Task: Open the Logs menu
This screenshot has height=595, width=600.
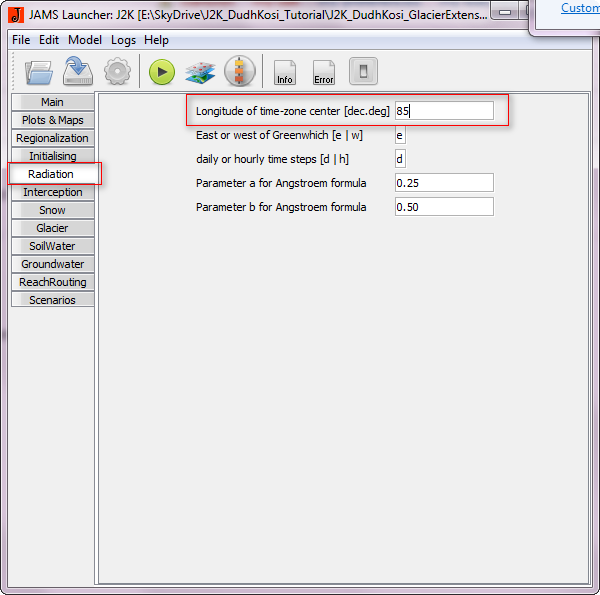Action: 123,40
